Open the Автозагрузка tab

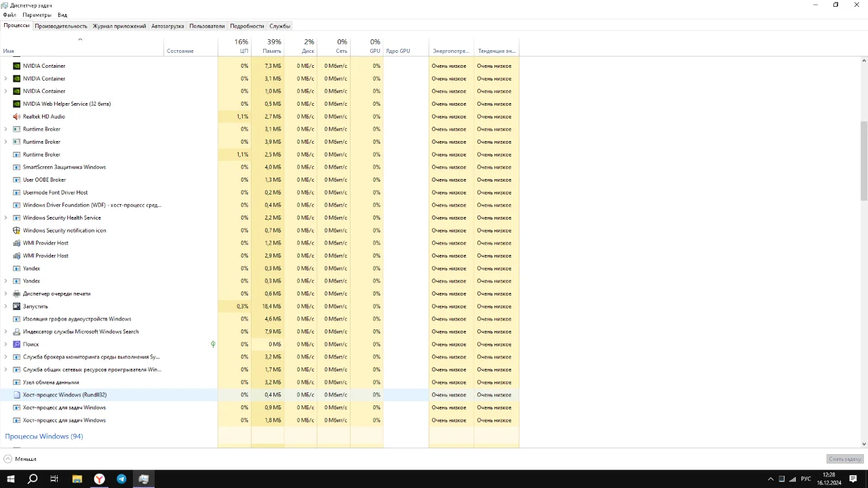[167, 26]
